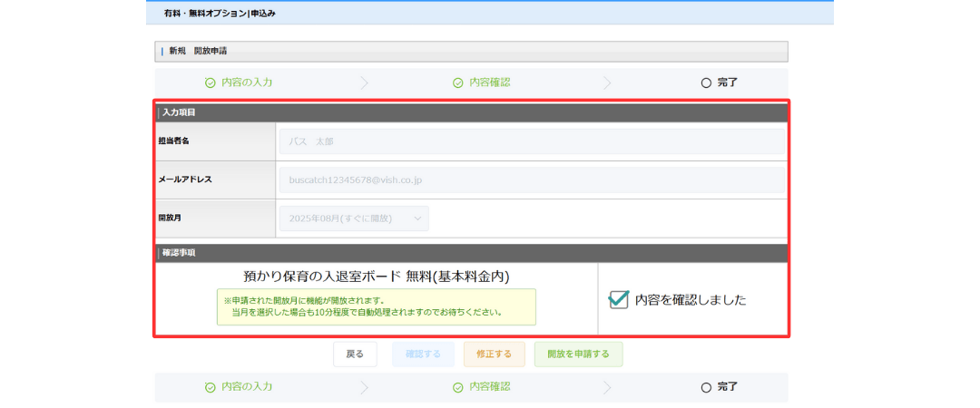Image resolution: width=980 pixels, height=408 pixels.
Task: Click circle icon beside bottom 完了 step
Action: coord(706,387)
